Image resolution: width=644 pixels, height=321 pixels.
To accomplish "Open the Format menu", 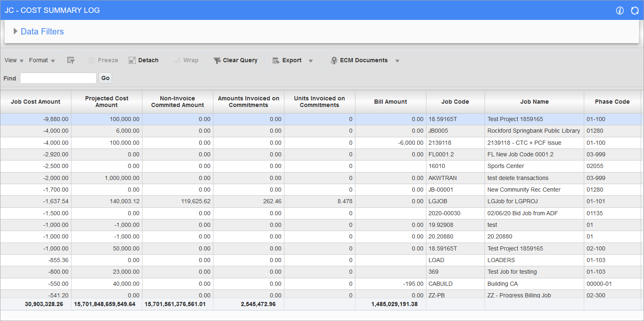I will pos(39,60).
